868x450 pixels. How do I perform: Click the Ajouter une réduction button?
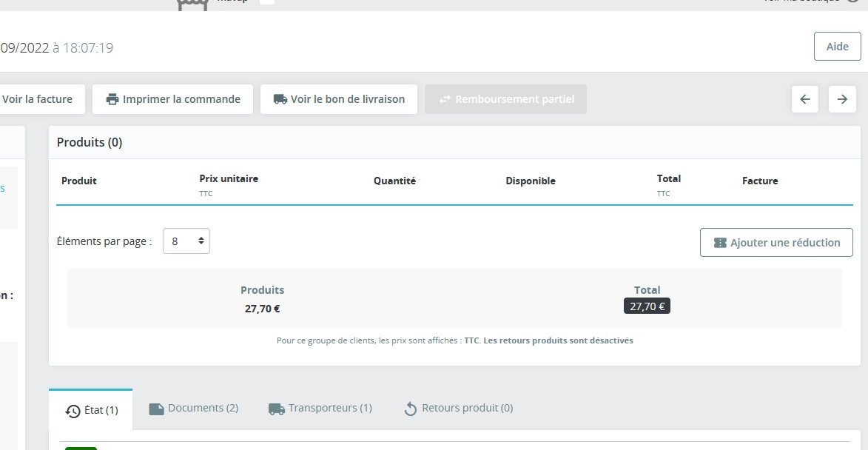(x=776, y=243)
